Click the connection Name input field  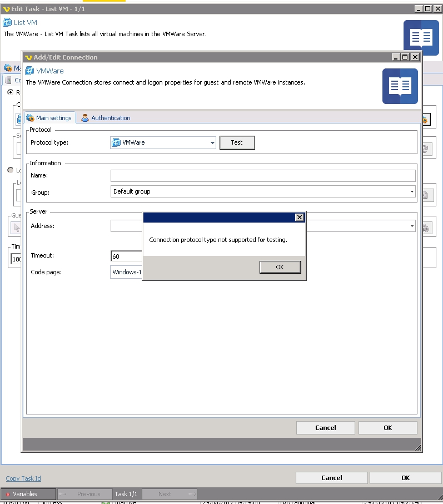point(263,176)
